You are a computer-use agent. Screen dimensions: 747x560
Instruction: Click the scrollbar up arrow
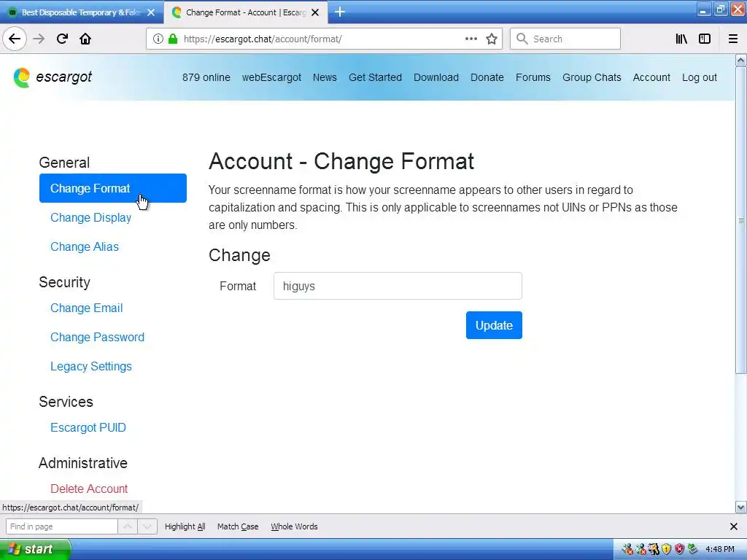tap(741, 60)
